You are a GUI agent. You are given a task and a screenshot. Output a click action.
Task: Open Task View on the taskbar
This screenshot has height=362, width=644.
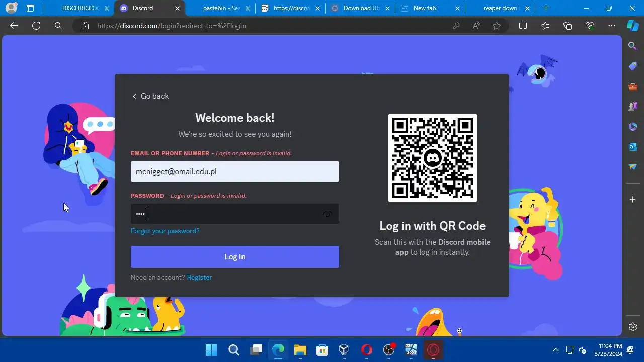click(257, 350)
